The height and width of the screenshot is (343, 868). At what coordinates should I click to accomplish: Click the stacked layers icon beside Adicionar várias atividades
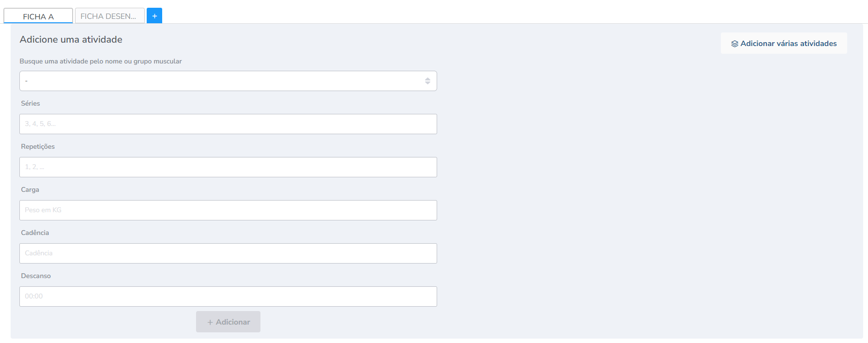734,44
